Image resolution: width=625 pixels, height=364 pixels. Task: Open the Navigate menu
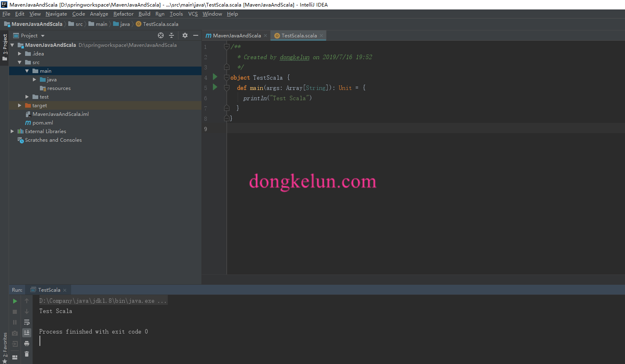coord(56,14)
